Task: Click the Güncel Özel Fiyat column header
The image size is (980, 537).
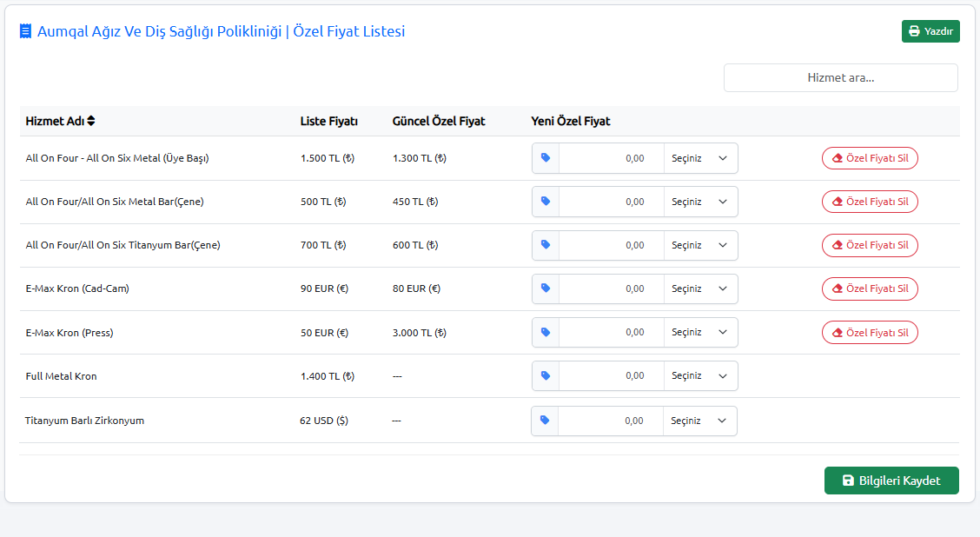Action: pyautogui.click(x=439, y=121)
